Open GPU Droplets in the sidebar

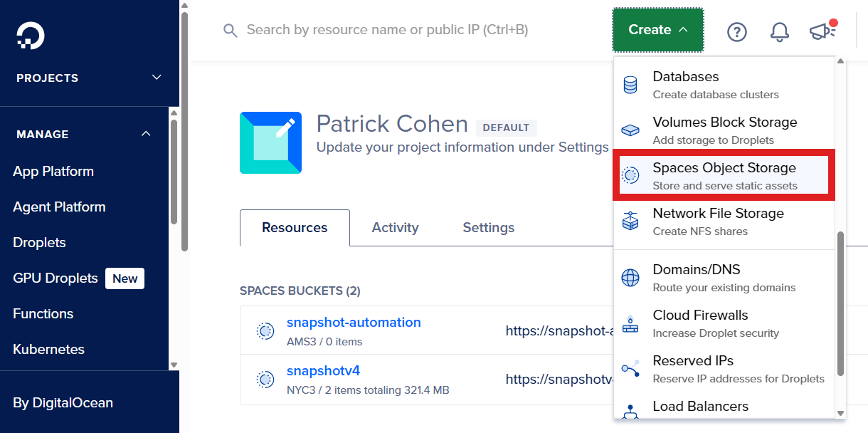pyautogui.click(x=55, y=278)
